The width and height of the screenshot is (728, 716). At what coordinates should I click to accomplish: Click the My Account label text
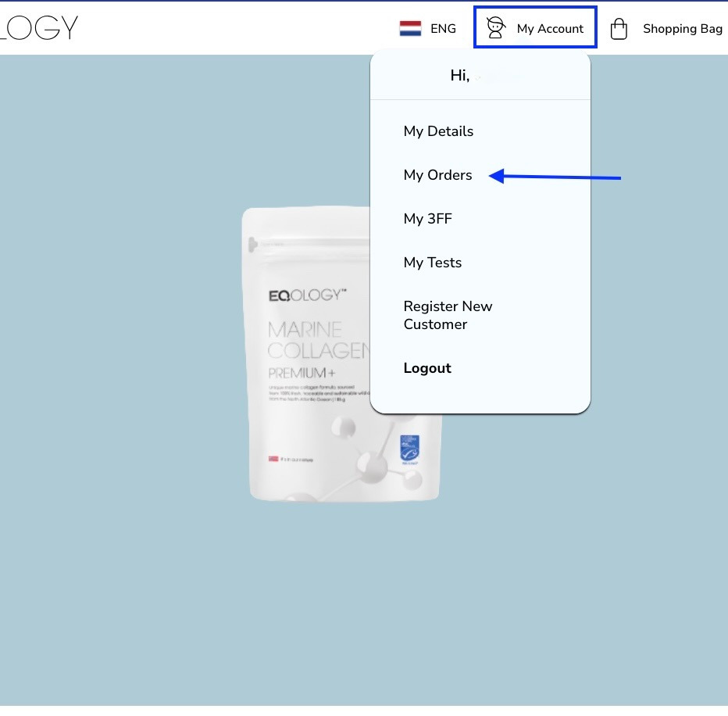[x=550, y=29]
